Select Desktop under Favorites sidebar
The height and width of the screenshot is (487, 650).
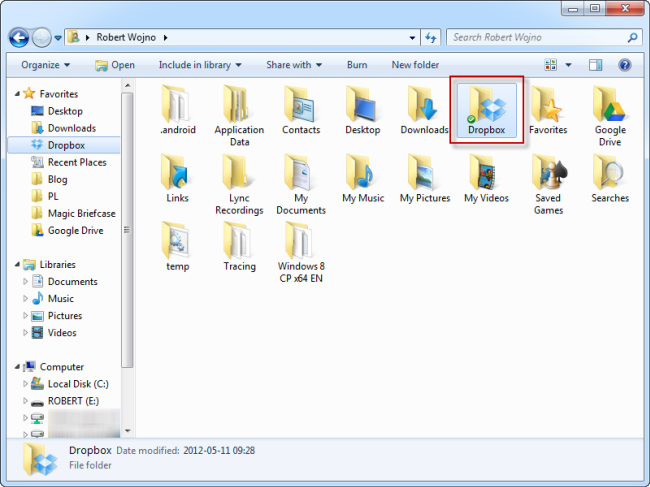tap(65, 111)
